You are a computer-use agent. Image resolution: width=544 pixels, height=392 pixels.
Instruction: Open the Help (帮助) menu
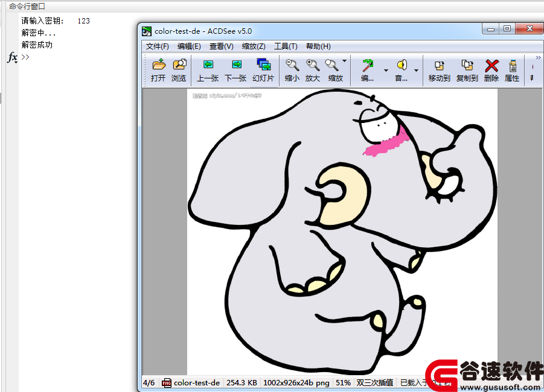tap(318, 46)
